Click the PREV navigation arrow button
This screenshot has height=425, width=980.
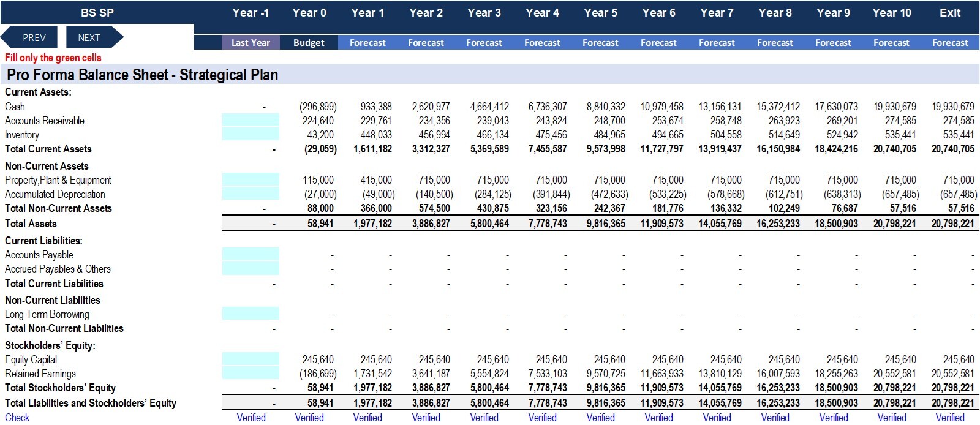click(29, 37)
